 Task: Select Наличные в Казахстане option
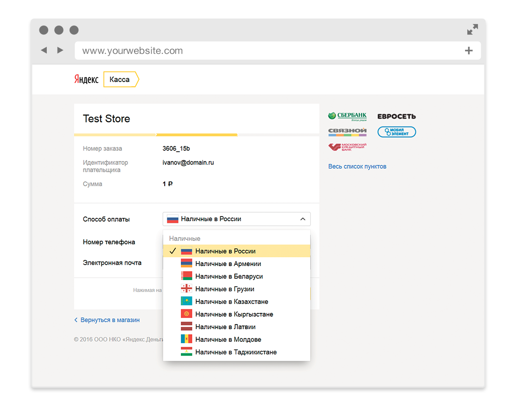[236, 302]
